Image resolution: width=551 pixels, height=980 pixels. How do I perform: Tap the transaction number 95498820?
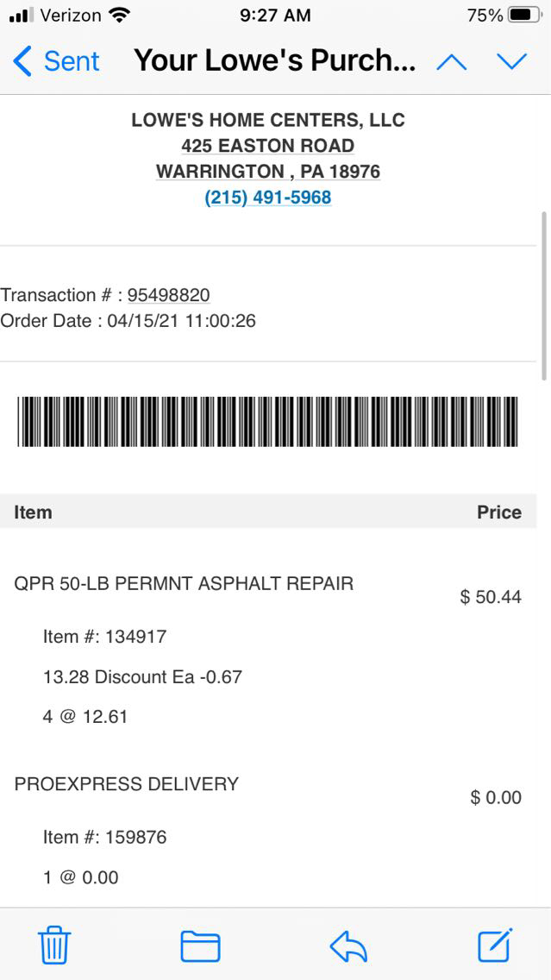169,295
